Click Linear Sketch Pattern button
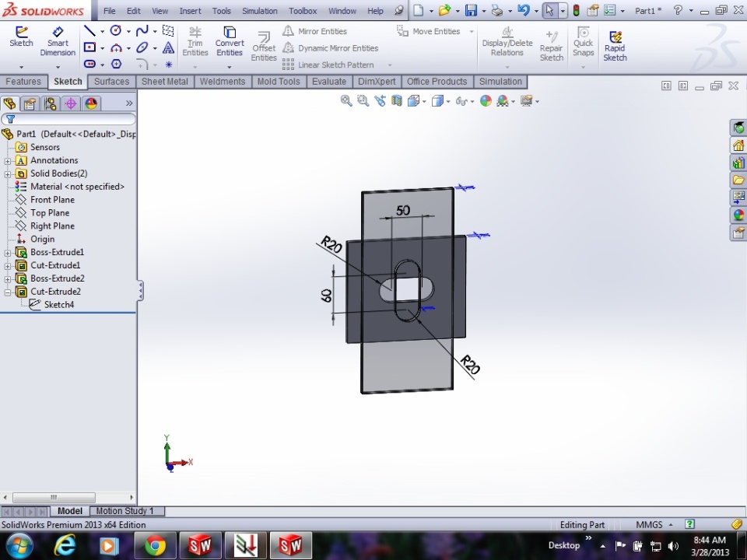Viewport: 747px width, 560px height. [328, 65]
